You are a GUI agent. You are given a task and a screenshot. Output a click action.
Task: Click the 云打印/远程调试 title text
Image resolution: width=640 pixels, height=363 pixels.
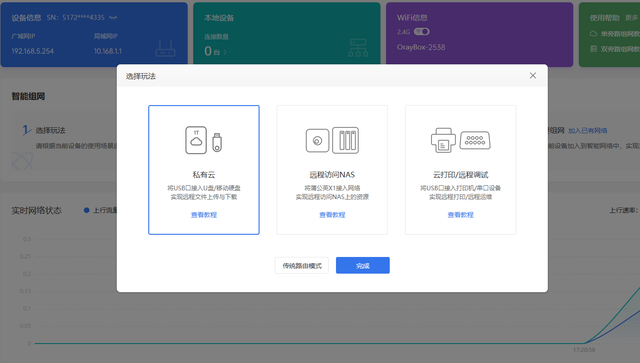pyautogui.click(x=460, y=175)
